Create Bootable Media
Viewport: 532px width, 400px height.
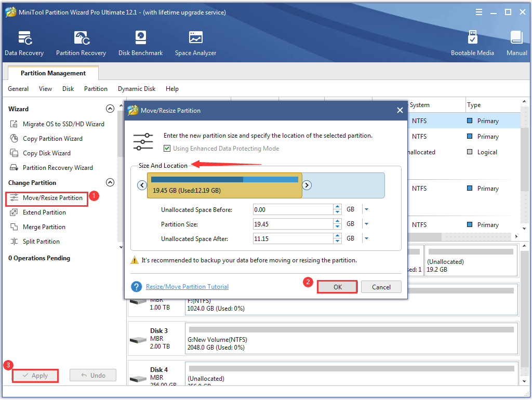(472, 44)
